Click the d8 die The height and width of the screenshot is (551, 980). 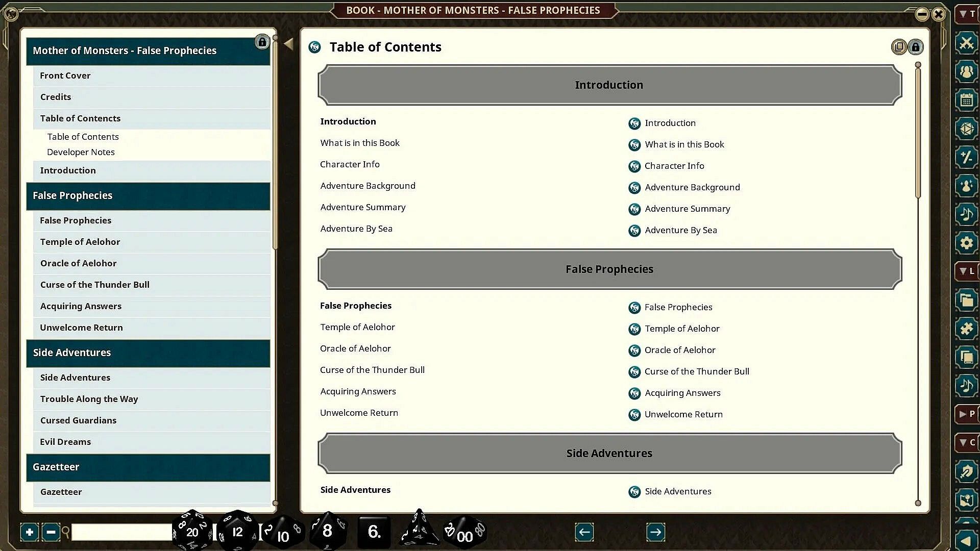coord(327,531)
